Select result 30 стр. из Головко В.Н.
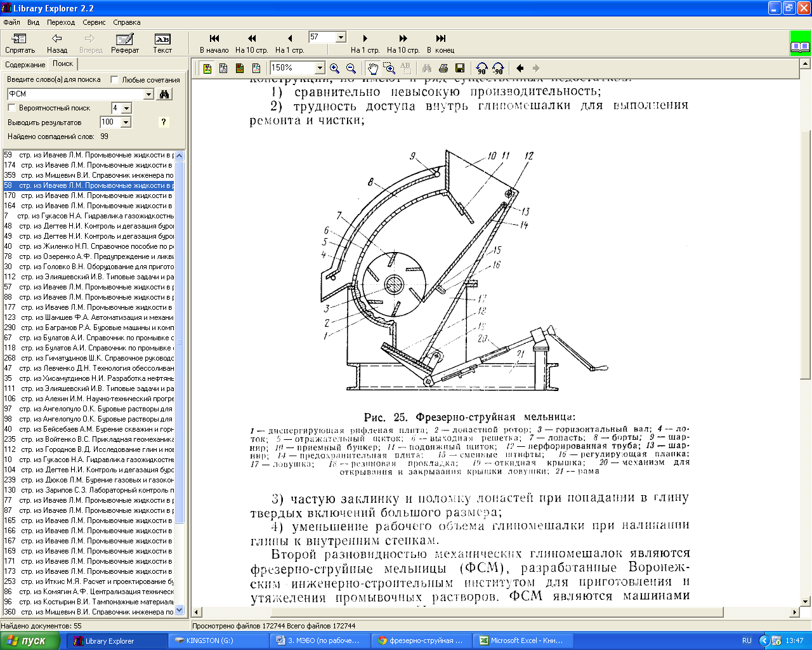Viewport: 812px width, 650px height. coord(88,267)
